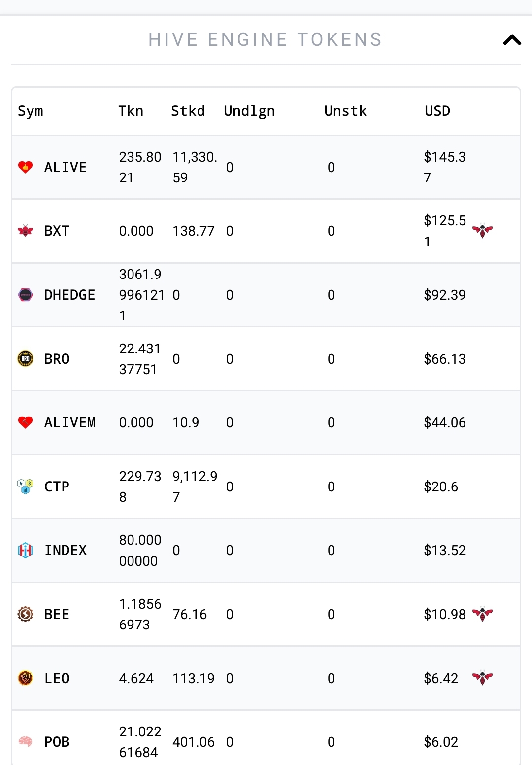Click the INDEX token icon
Screen dimensions: 532x765
[26, 550]
